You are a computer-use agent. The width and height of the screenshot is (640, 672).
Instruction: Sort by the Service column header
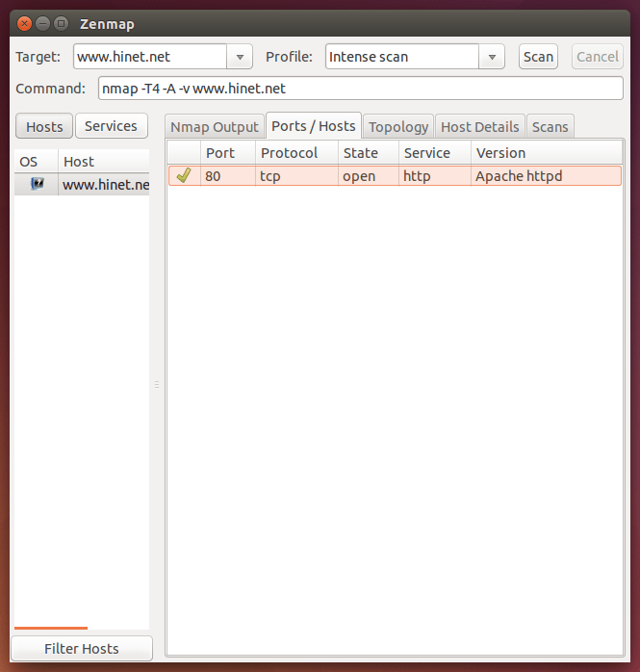pyautogui.click(x=427, y=153)
